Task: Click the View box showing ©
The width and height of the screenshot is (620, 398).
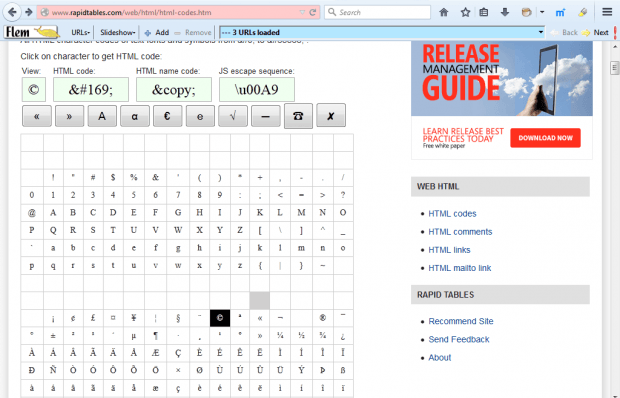Action: [x=34, y=90]
